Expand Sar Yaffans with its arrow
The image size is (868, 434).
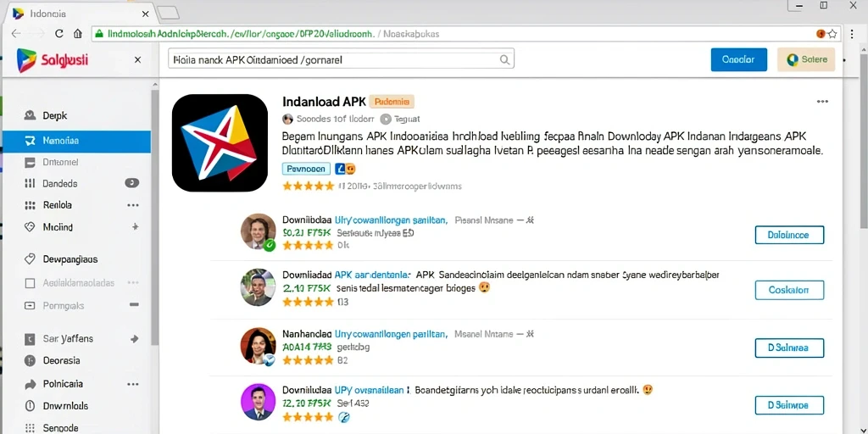pyautogui.click(x=134, y=338)
